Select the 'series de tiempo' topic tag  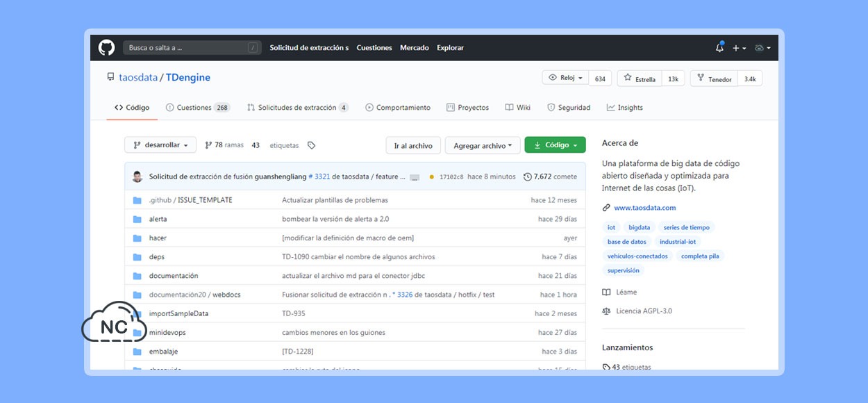pyautogui.click(x=687, y=227)
